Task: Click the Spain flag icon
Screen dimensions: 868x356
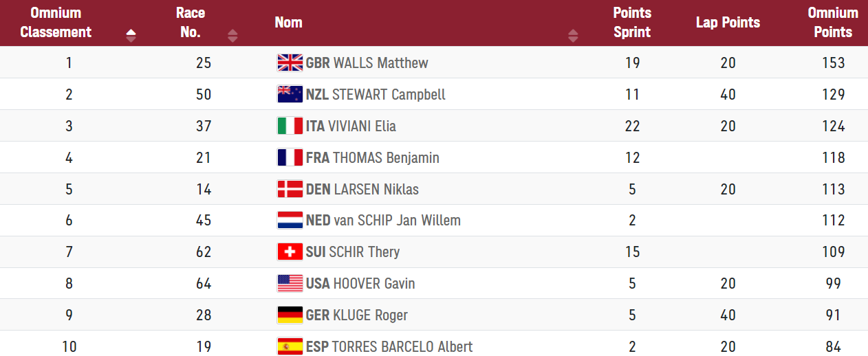Action: 290,347
